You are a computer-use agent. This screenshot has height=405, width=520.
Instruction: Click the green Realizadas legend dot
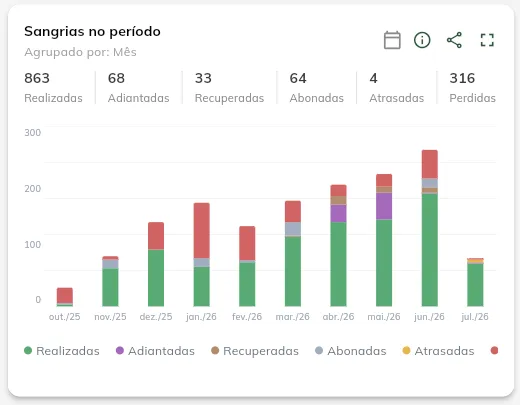[28, 350]
